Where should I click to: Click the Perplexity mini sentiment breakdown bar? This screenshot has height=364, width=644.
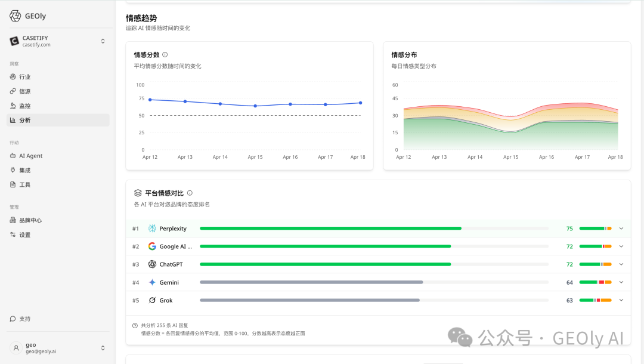pos(596,229)
